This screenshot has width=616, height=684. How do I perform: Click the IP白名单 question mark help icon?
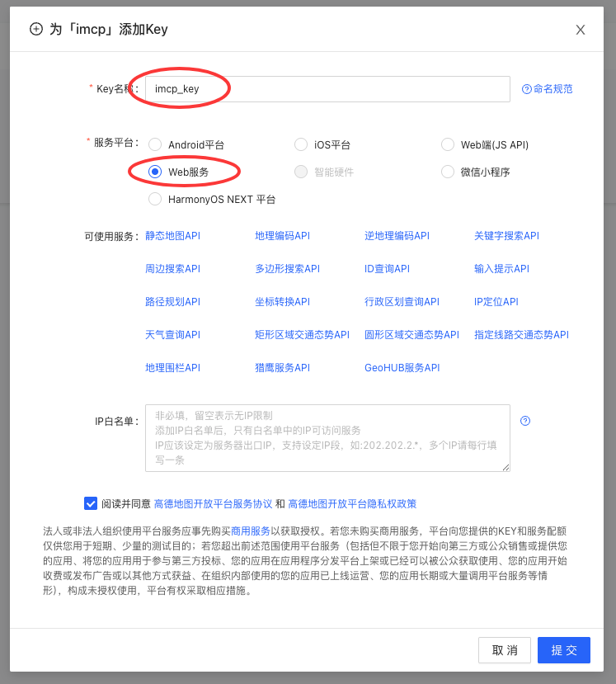tap(525, 421)
